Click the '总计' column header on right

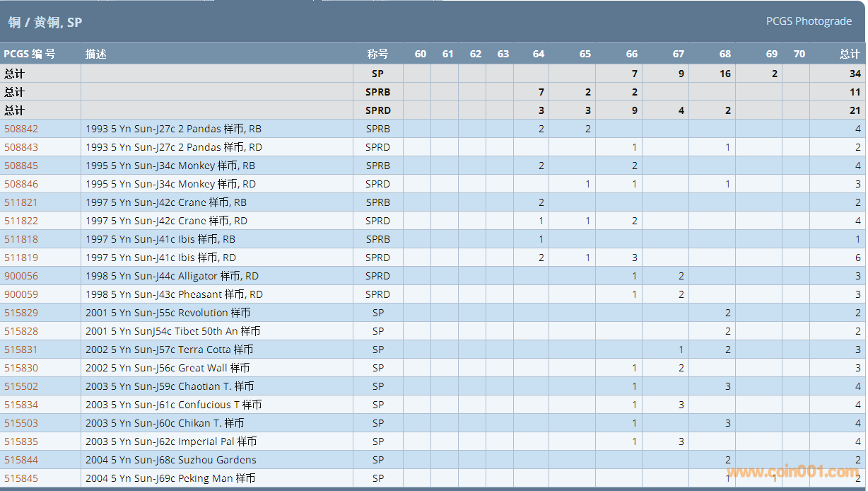pyautogui.click(x=849, y=54)
